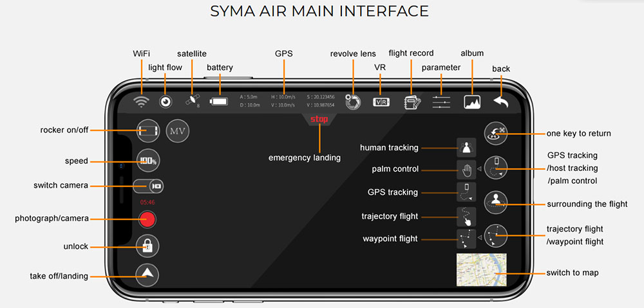Tap the MV button
Viewport: 644px width, 308px height.
[178, 131]
